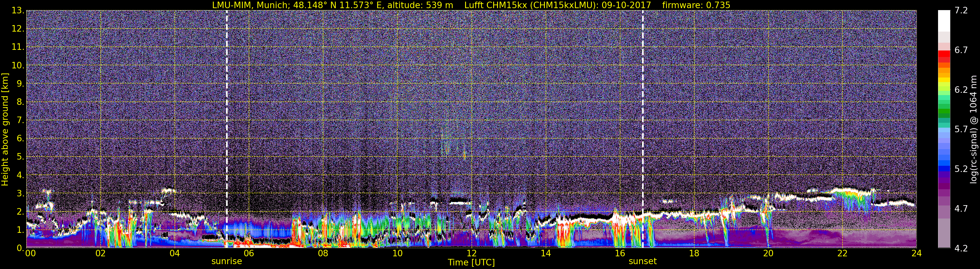Click the '4.' height tick label
This screenshot has width=980, height=269.
coord(20,175)
